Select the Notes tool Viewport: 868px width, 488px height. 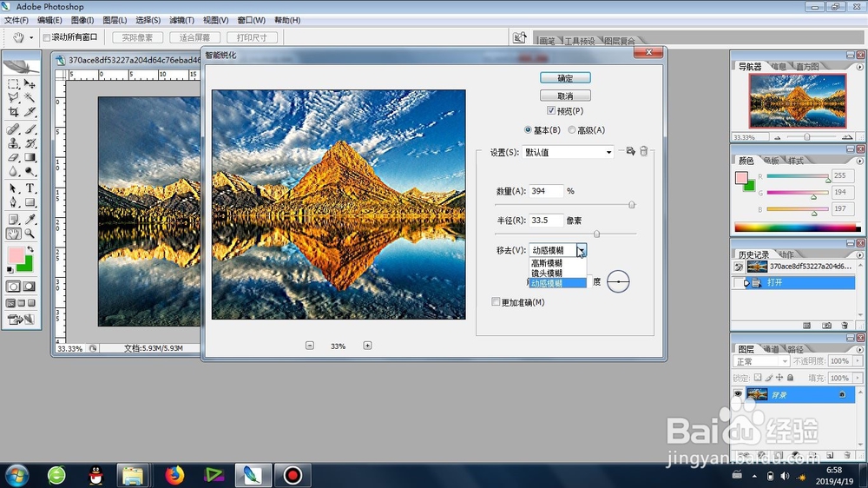[x=13, y=220]
